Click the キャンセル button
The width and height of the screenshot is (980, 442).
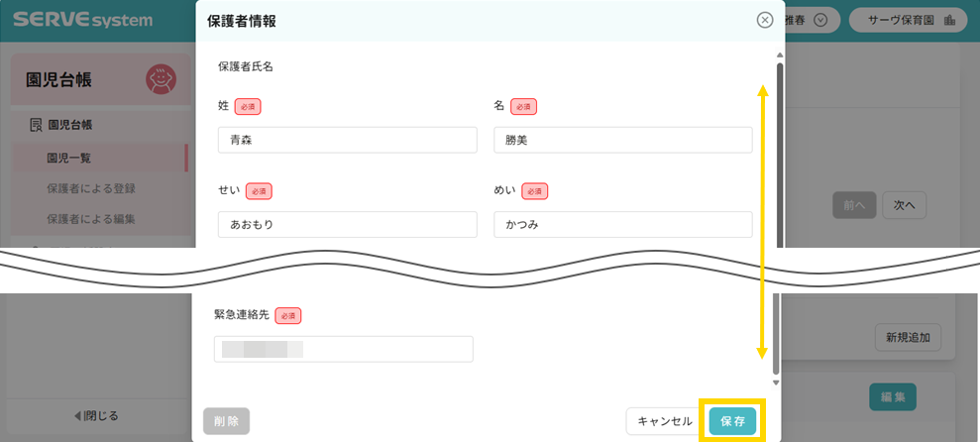[664, 421]
